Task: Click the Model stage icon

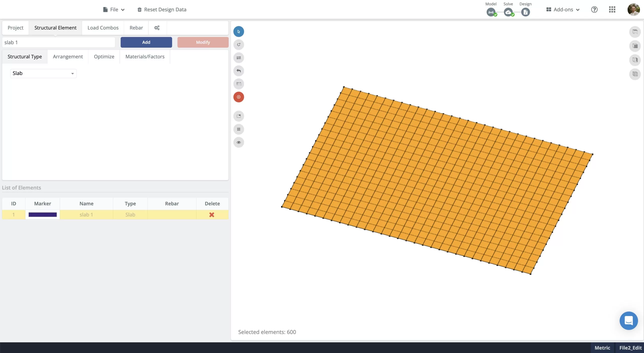Action: (x=491, y=12)
